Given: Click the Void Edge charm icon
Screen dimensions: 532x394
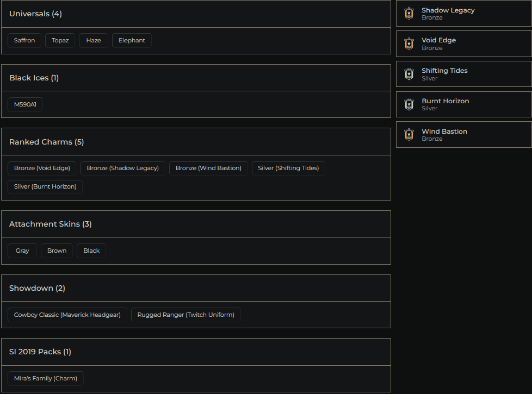Looking at the screenshot, I should pos(409,43).
